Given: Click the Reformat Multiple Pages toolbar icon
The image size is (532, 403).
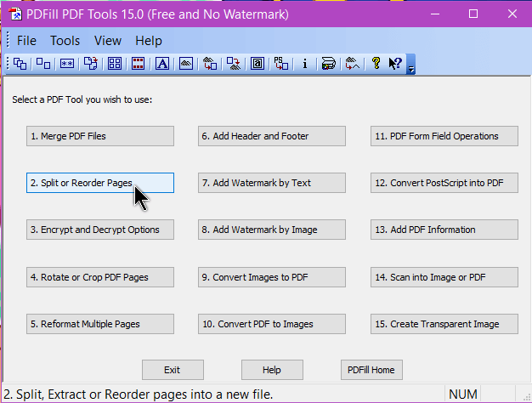Looking at the screenshot, I should coord(115,64).
